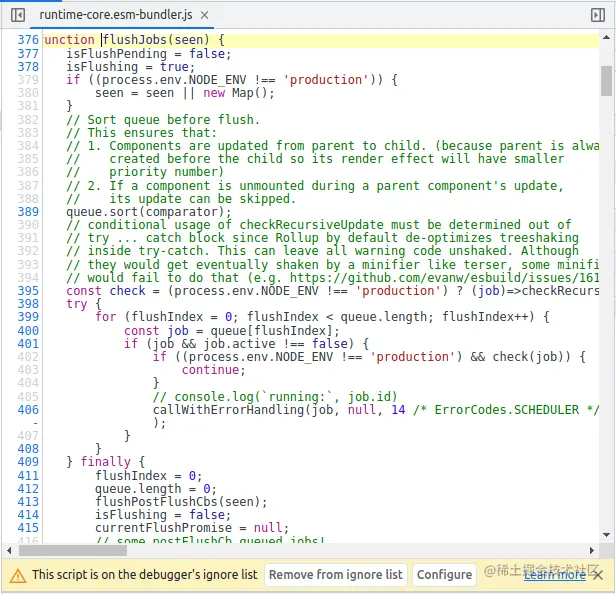Click the vertical scrollbar up arrow

(606, 38)
